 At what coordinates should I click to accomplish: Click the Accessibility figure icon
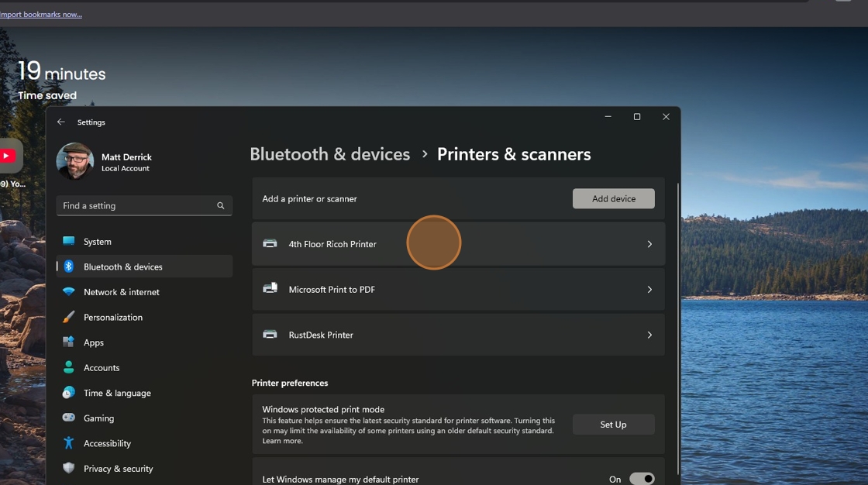click(69, 443)
